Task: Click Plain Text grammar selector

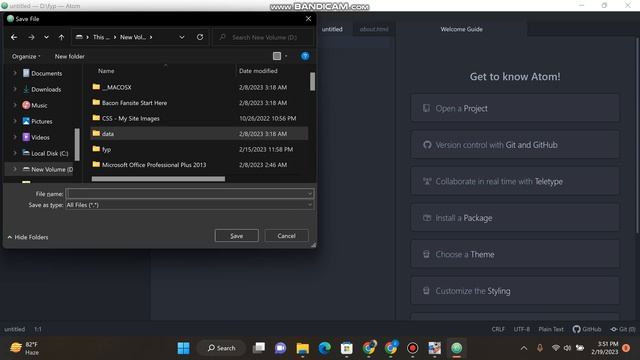Action: pos(551,329)
